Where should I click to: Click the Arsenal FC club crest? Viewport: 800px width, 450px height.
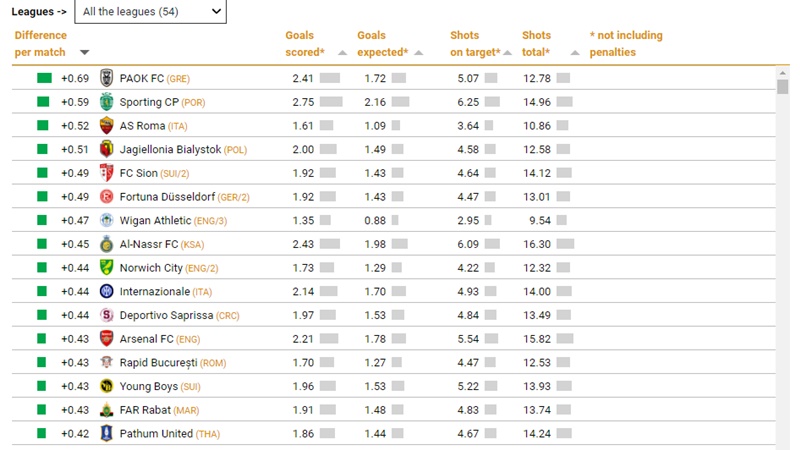point(107,339)
